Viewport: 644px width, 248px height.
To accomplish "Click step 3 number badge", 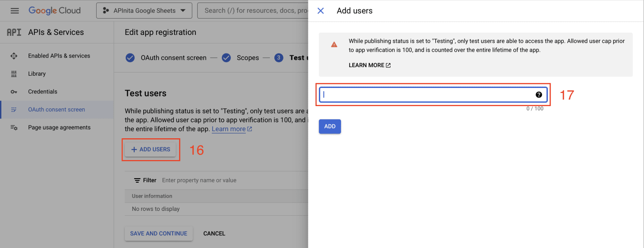I will tap(279, 58).
